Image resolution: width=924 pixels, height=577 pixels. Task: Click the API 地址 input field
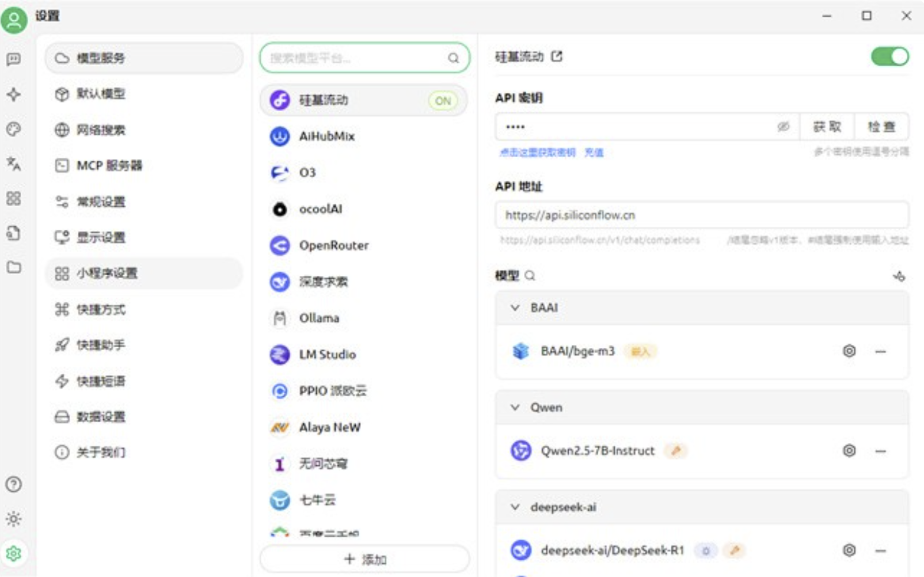tap(701, 215)
